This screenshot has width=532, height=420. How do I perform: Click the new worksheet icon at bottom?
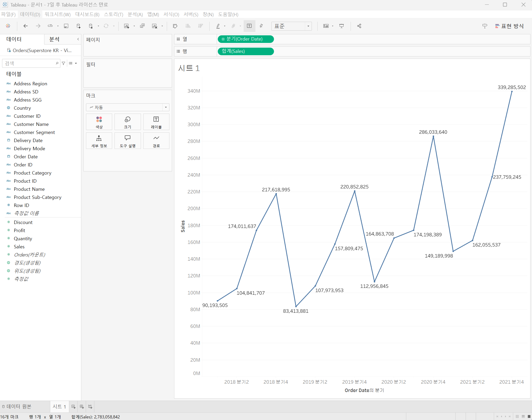coord(73,407)
